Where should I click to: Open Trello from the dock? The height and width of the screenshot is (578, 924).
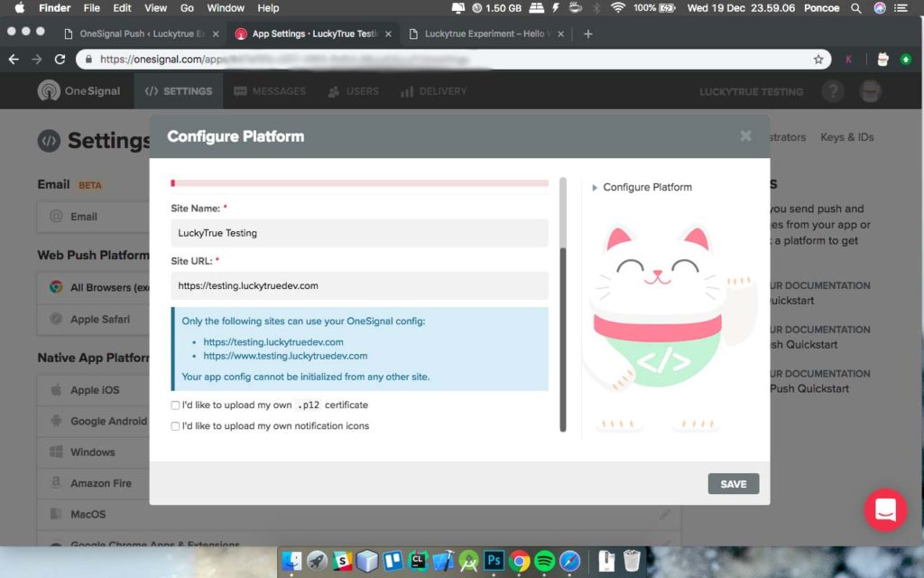(x=393, y=561)
